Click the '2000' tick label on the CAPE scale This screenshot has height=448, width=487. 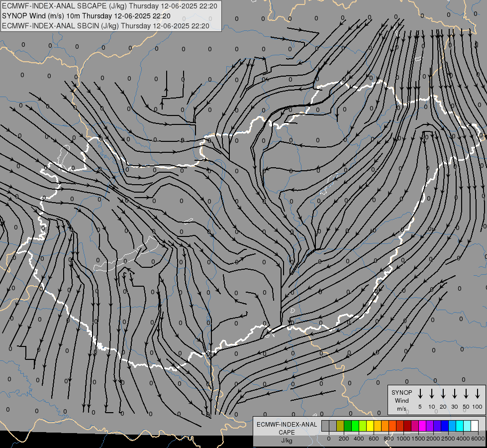coord(433,439)
